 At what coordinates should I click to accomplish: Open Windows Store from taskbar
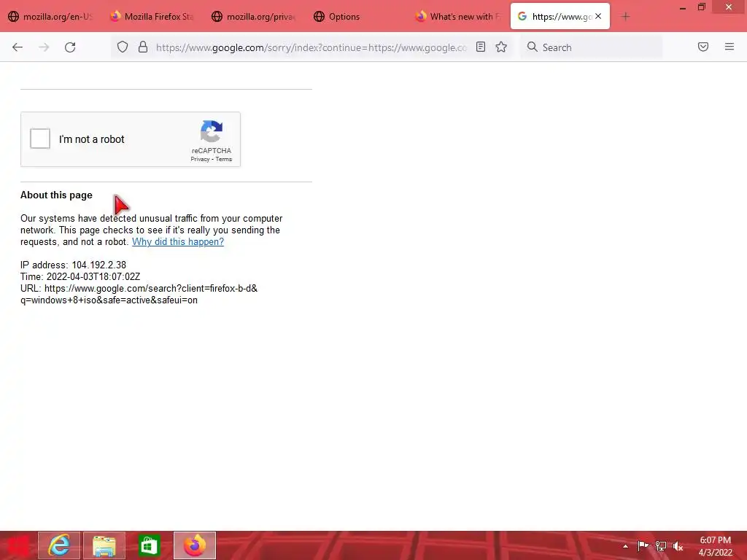click(149, 545)
